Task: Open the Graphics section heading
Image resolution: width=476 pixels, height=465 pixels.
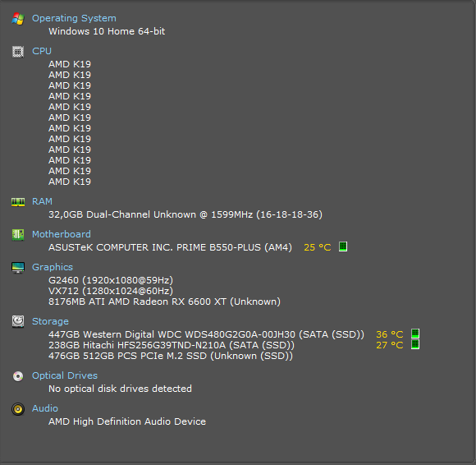Action: click(x=53, y=267)
